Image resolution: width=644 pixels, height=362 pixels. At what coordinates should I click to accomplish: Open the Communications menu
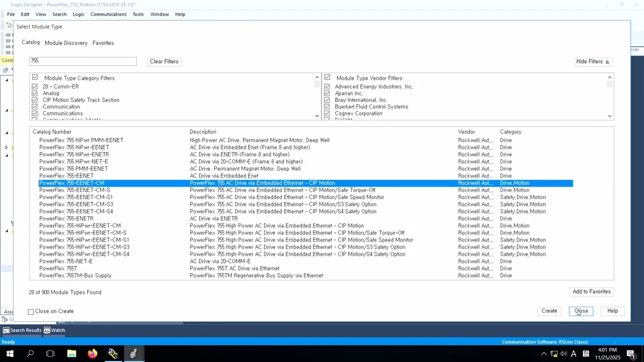tap(108, 14)
